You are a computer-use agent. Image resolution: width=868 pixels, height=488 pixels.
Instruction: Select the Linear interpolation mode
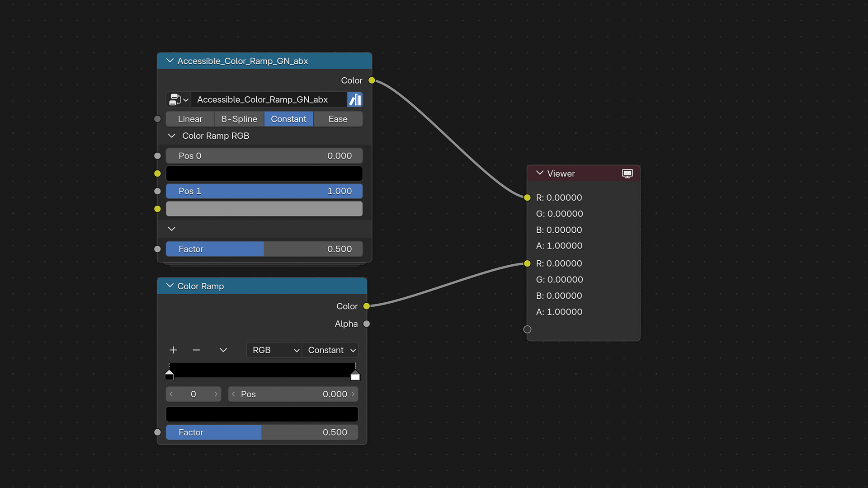coord(190,119)
